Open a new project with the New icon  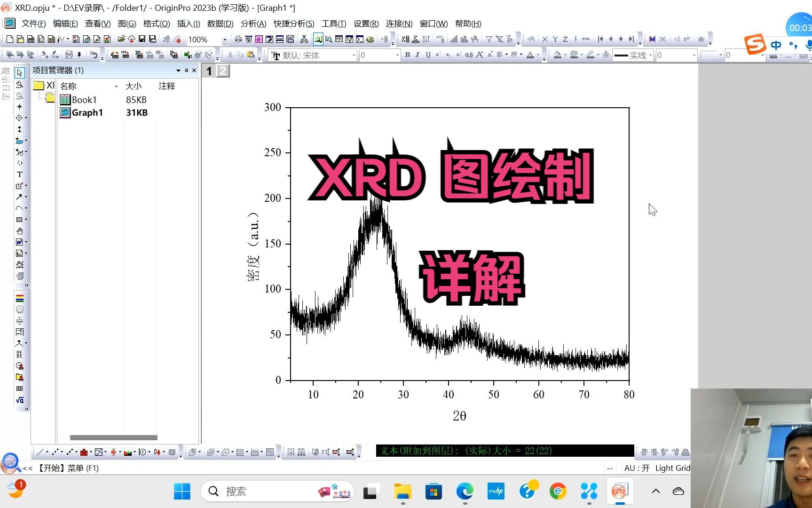click(x=10, y=40)
